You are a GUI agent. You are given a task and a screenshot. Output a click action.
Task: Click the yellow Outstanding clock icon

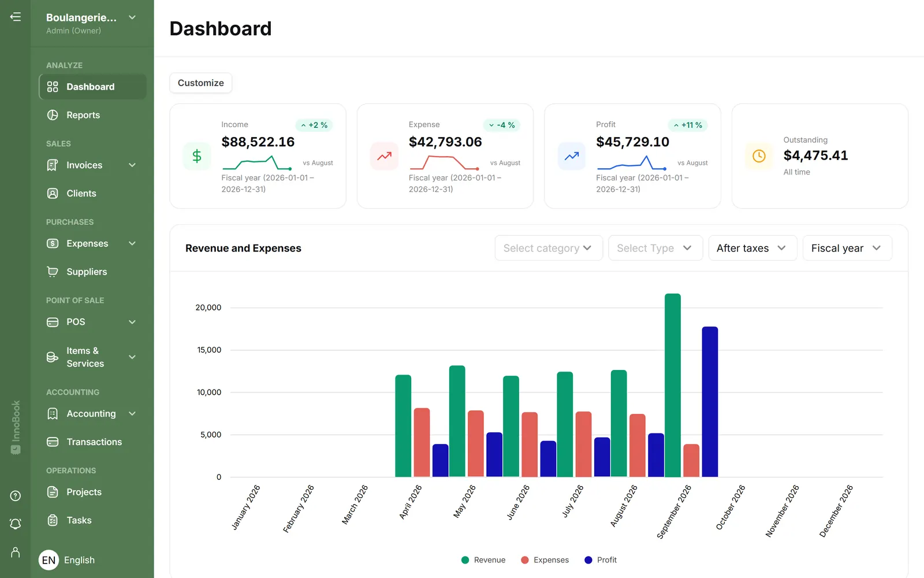point(759,156)
